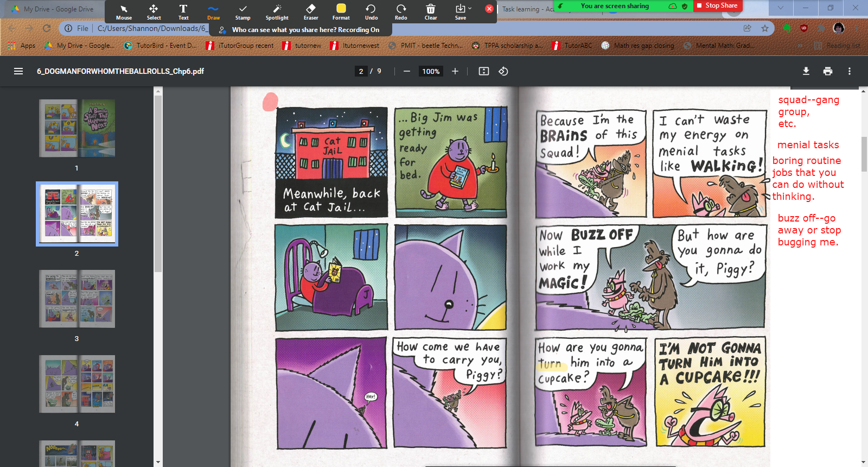The width and height of the screenshot is (868, 467).
Task: Open tutornew bookmark
Action: click(x=302, y=46)
